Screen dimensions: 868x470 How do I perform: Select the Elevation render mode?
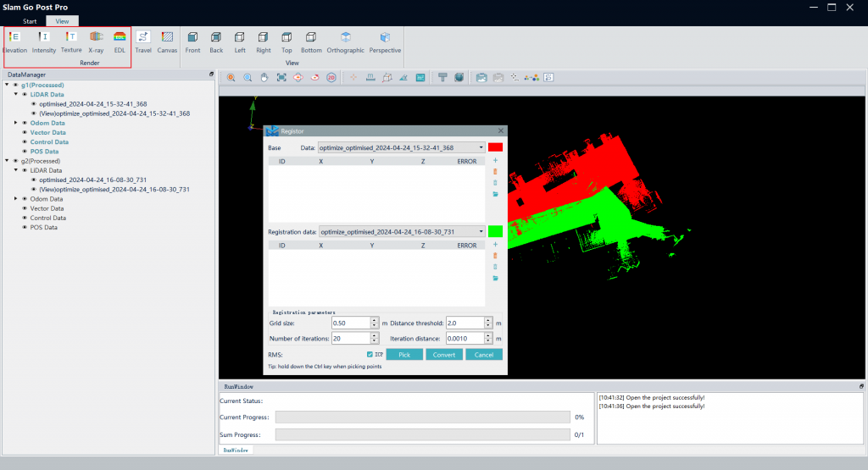tap(14, 41)
